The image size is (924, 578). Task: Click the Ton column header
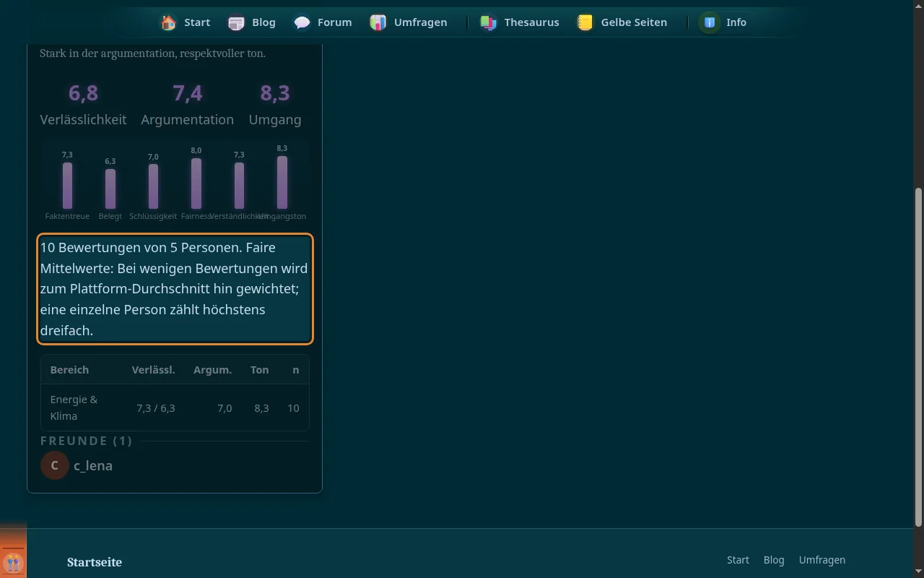point(260,370)
